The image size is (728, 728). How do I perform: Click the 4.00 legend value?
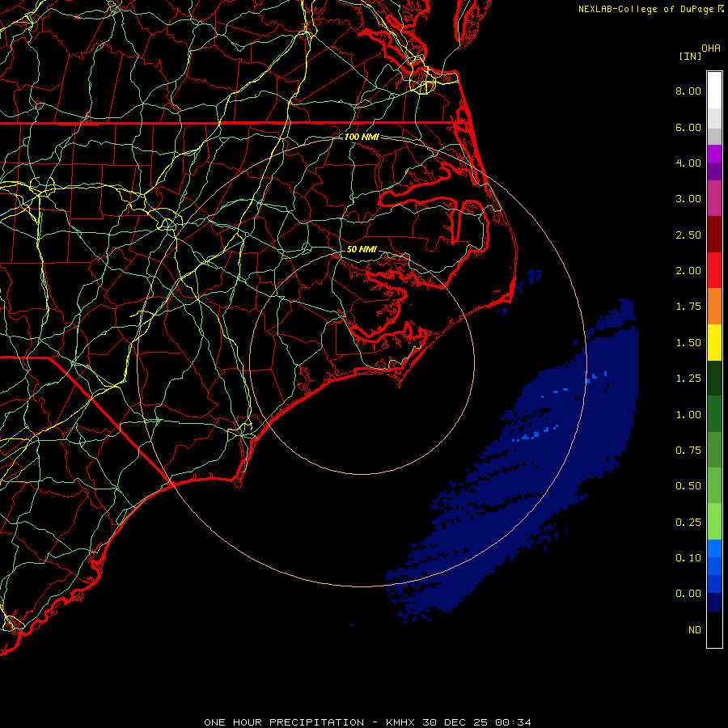point(688,163)
